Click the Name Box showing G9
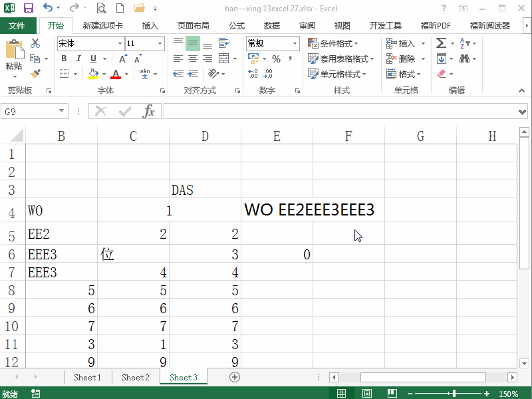Image resolution: width=532 pixels, height=399 pixels. tap(30, 112)
